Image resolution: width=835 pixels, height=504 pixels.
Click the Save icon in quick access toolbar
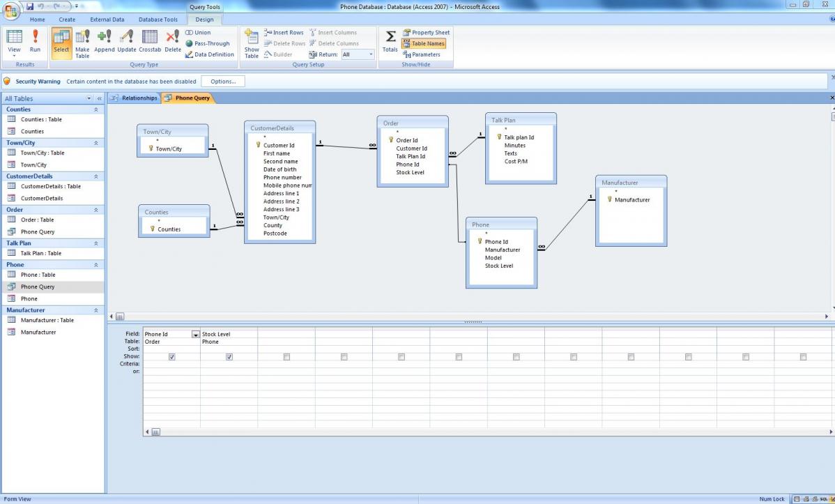pyautogui.click(x=30, y=6)
